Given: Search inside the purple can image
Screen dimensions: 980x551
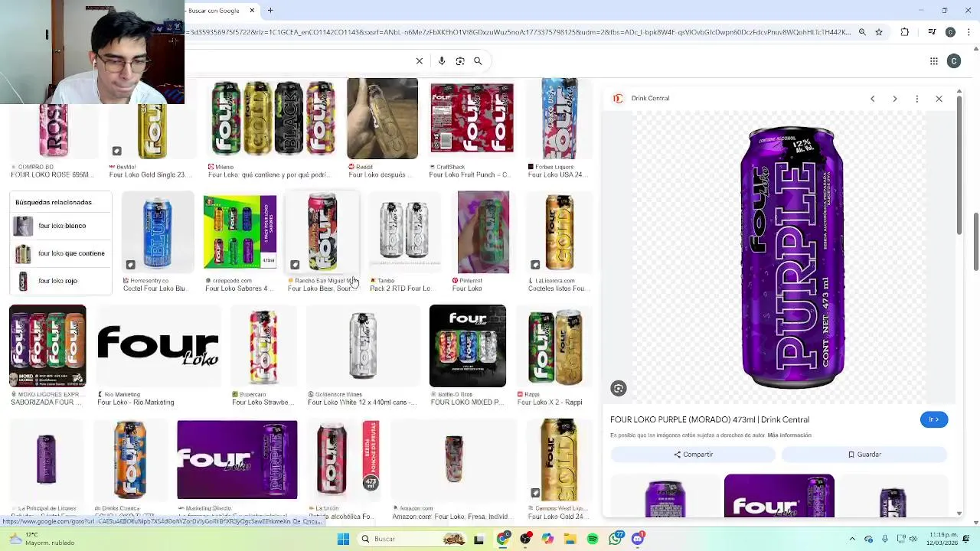Looking at the screenshot, I should click(619, 388).
